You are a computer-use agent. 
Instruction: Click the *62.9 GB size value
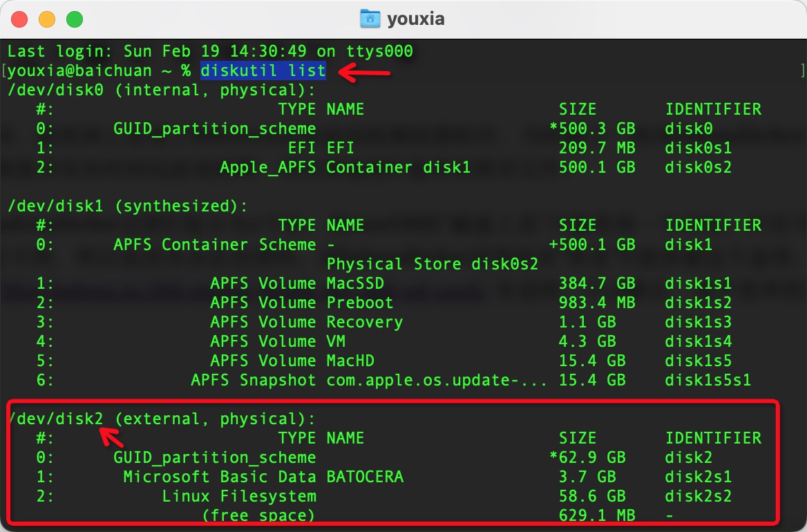pos(587,457)
